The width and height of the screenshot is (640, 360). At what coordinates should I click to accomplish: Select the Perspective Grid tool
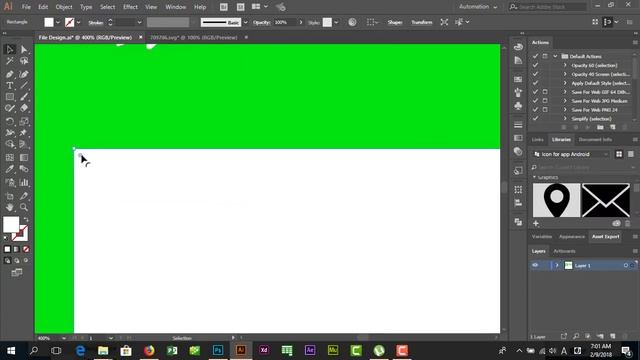click(24, 144)
